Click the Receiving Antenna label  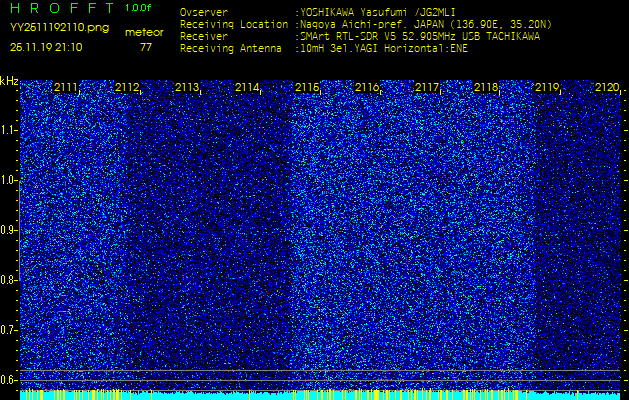click(231, 49)
